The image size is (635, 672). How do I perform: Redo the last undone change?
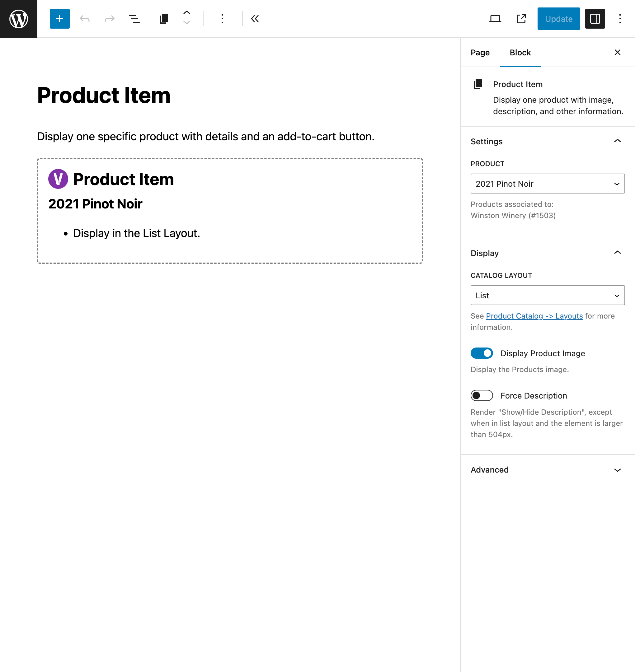click(110, 19)
